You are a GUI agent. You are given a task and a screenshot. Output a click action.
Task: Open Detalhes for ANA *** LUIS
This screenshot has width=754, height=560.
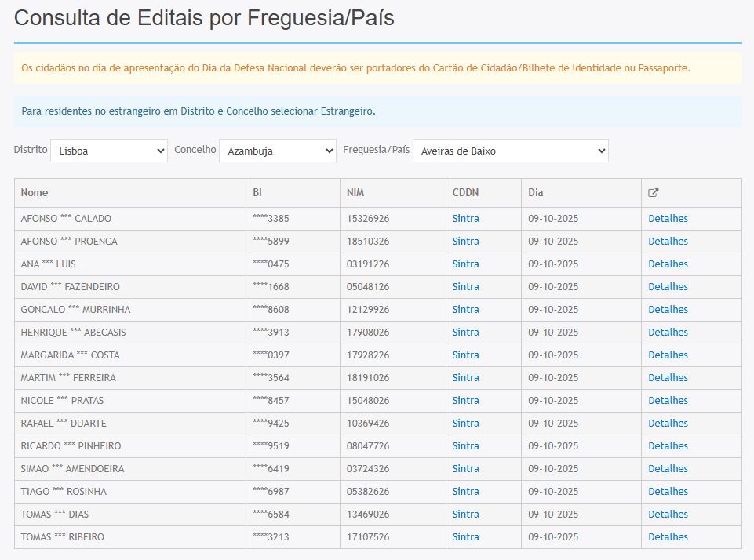point(668,264)
